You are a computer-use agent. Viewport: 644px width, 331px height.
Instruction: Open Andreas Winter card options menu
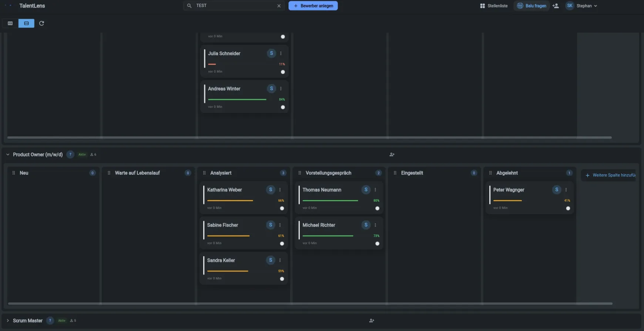pos(281,89)
